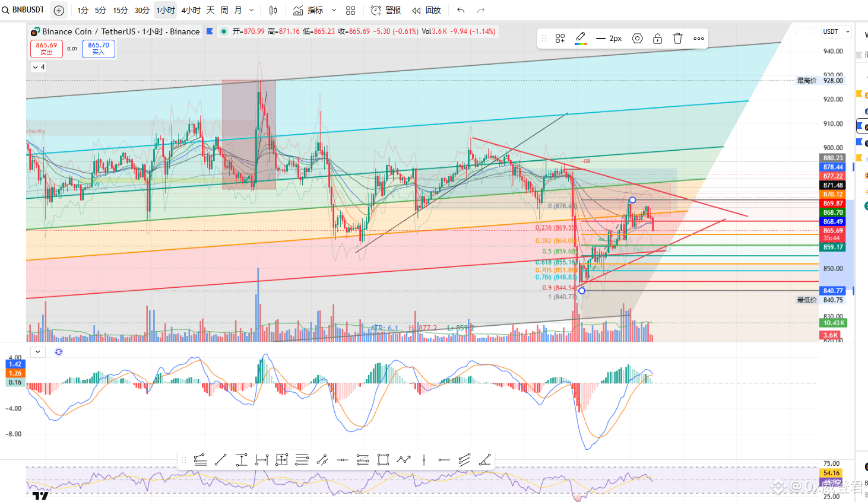
Task: Switch to the 4小时 timeframe
Action: pyautogui.click(x=191, y=10)
